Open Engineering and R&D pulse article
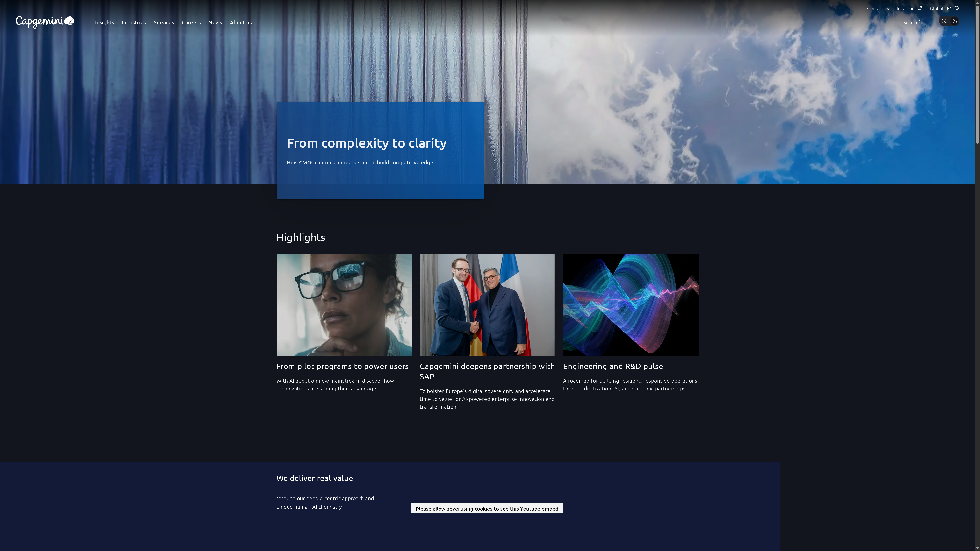980x551 pixels. 613,366
